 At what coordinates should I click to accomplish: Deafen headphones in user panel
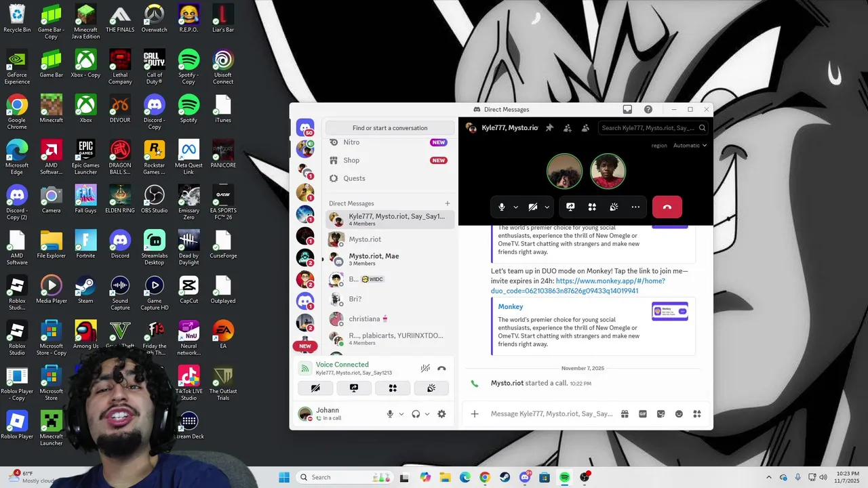click(x=416, y=414)
